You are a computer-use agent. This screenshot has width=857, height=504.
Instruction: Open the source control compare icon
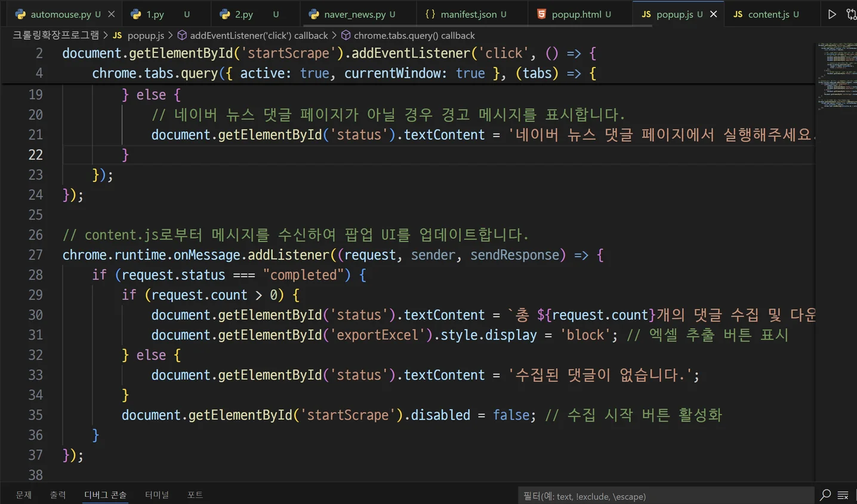[852, 14]
